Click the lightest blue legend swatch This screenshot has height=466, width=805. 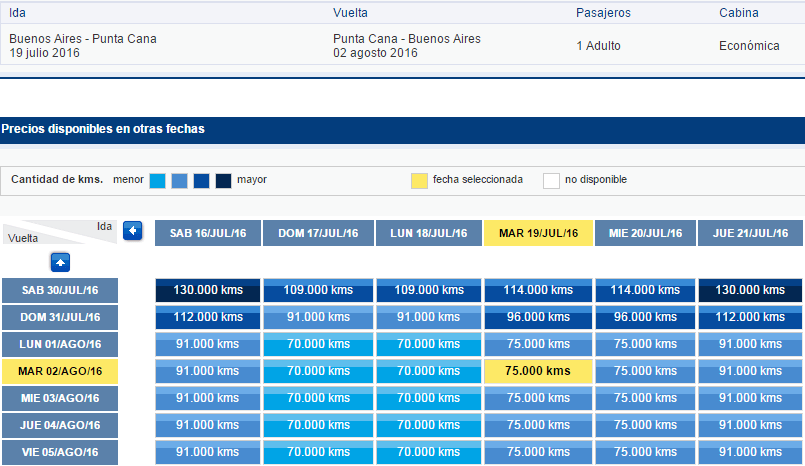pos(157,181)
